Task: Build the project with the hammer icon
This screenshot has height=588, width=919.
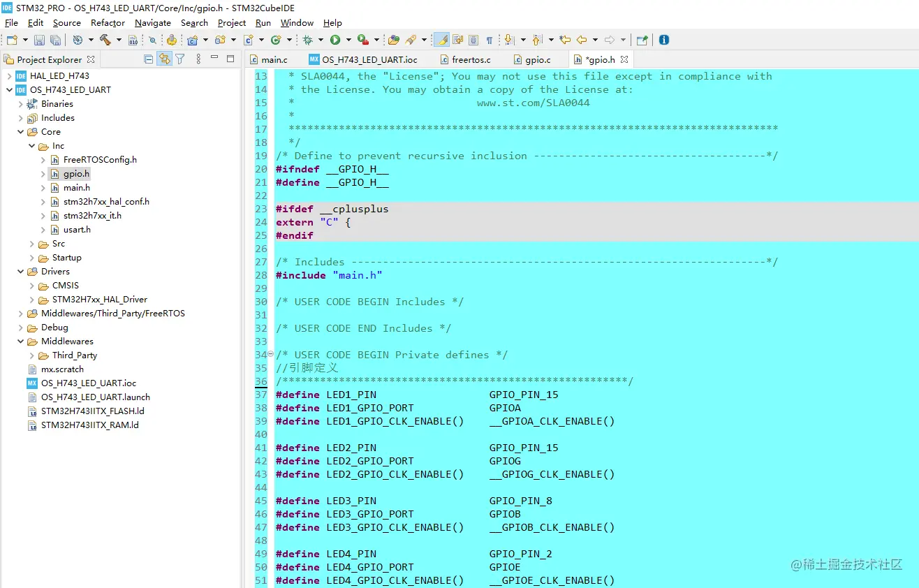Action: coord(105,41)
